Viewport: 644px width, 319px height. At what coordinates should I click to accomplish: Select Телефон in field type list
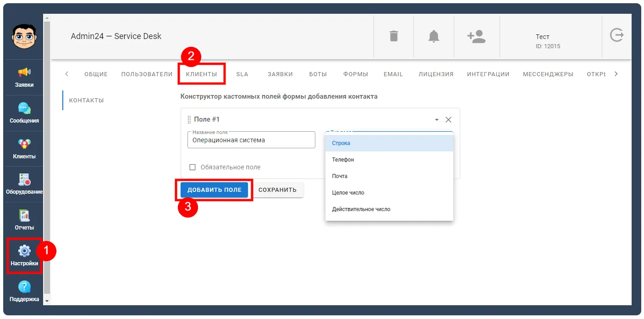tap(389, 160)
